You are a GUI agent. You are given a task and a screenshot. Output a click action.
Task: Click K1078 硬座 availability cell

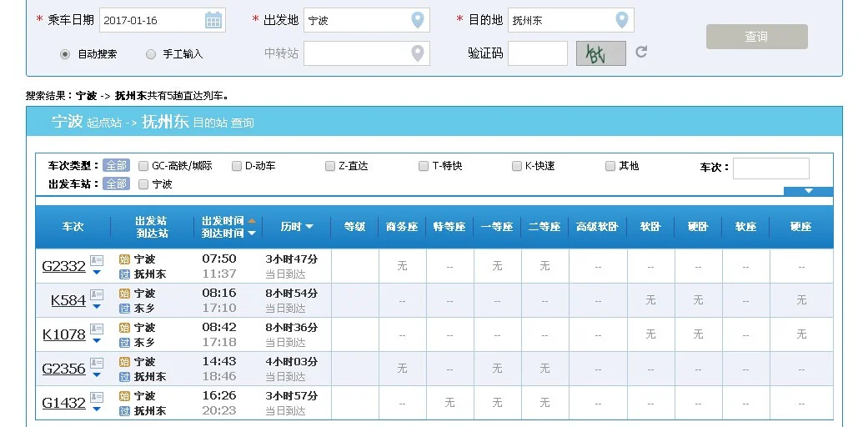[x=801, y=334]
